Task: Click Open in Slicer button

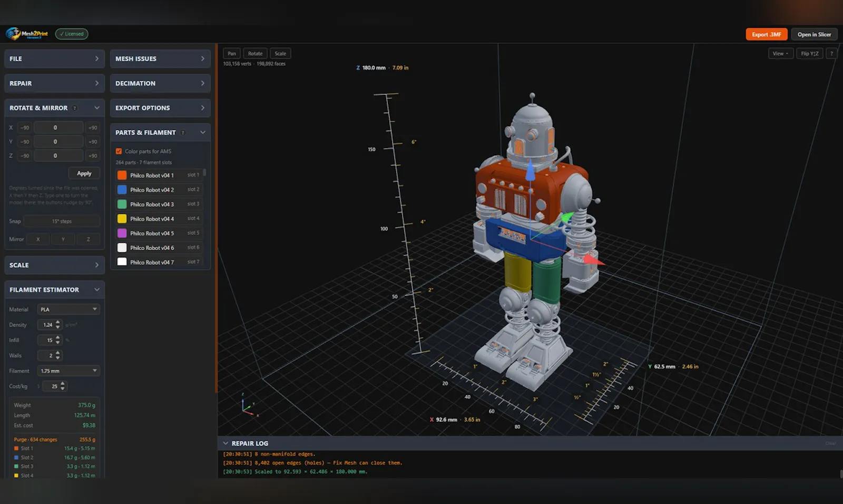Action: click(814, 34)
